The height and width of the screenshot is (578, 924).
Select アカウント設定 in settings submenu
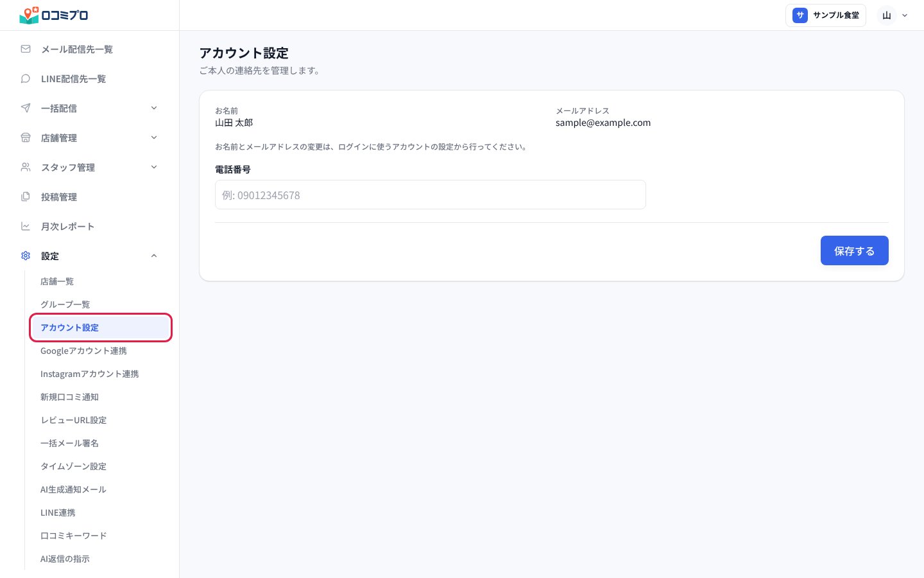(x=101, y=328)
